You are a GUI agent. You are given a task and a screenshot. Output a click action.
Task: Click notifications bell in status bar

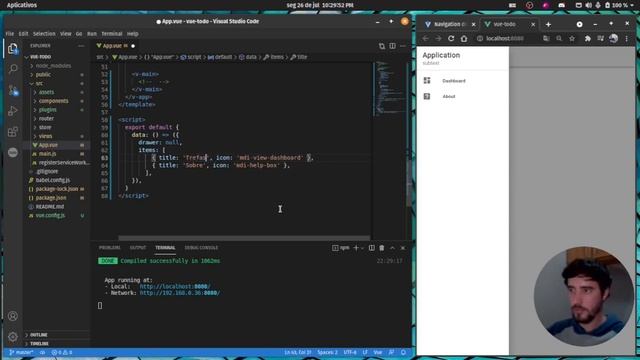click(x=403, y=352)
